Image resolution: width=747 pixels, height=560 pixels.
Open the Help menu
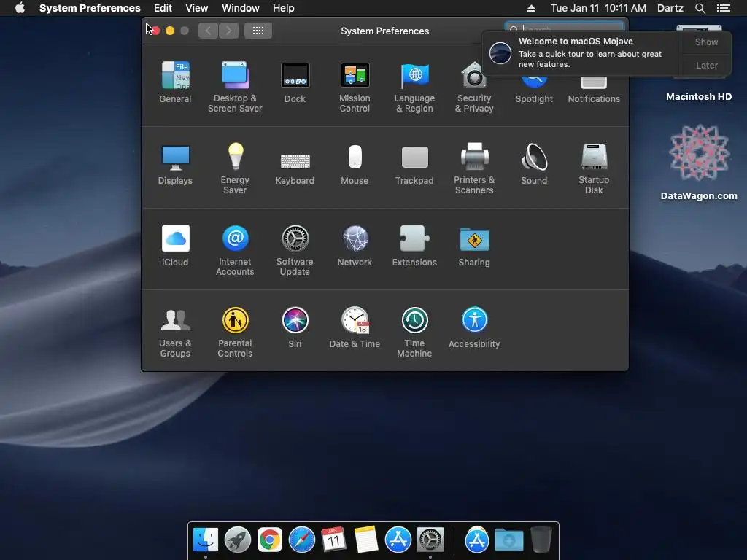(284, 8)
